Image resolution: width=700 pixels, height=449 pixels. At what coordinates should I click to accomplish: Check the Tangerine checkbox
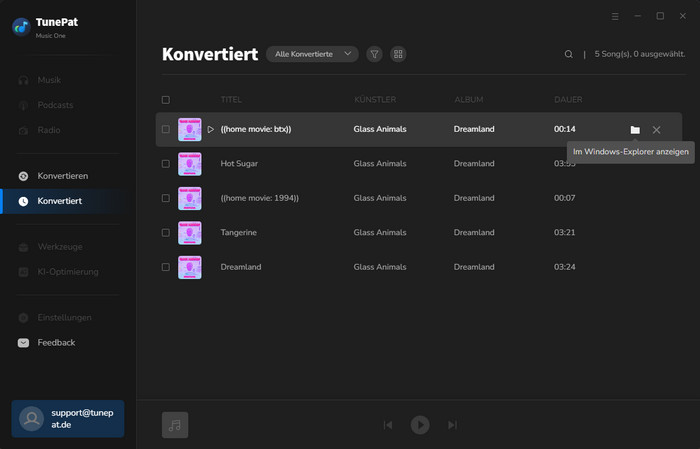(x=166, y=233)
